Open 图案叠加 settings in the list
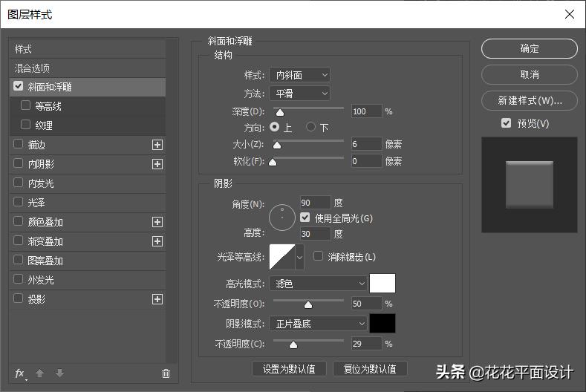This screenshot has height=392, width=586. (45, 261)
